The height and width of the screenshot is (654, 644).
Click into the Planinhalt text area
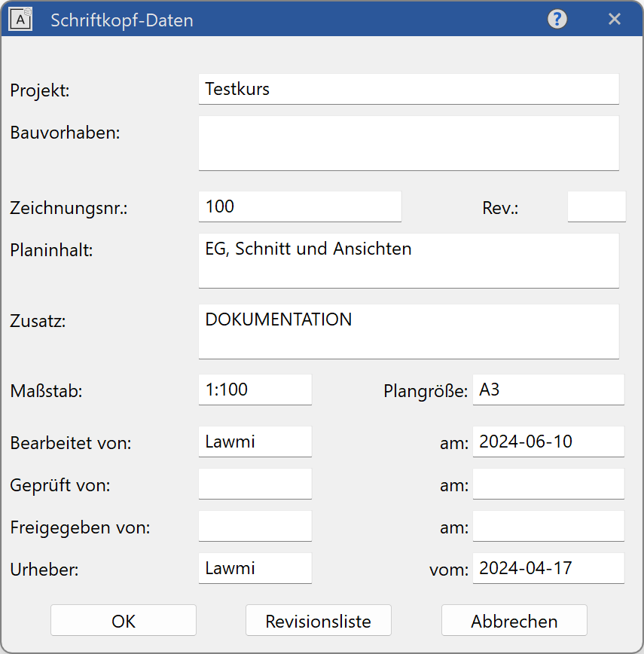click(408, 261)
